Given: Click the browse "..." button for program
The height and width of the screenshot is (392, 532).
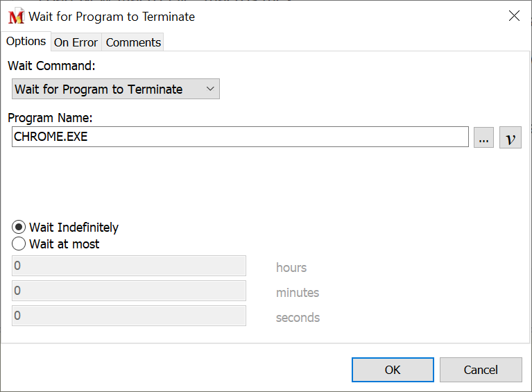Looking at the screenshot, I should click(x=484, y=137).
